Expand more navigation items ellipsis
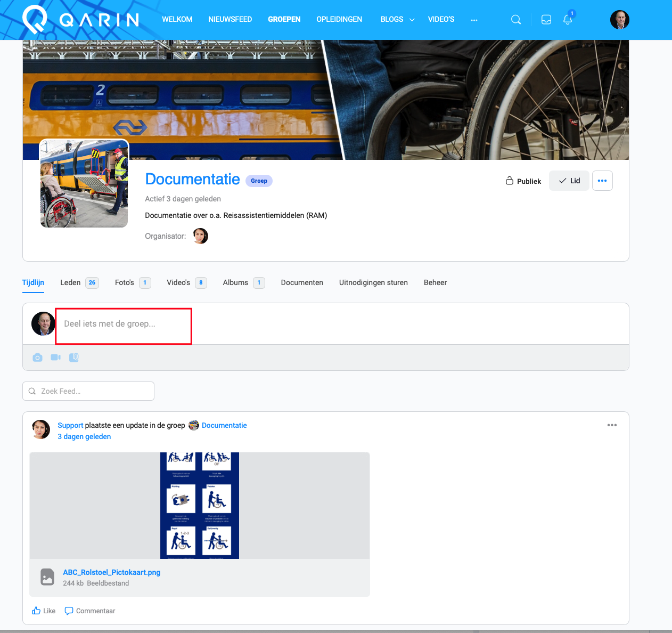This screenshot has height=633, width=672. pos(474,20)
